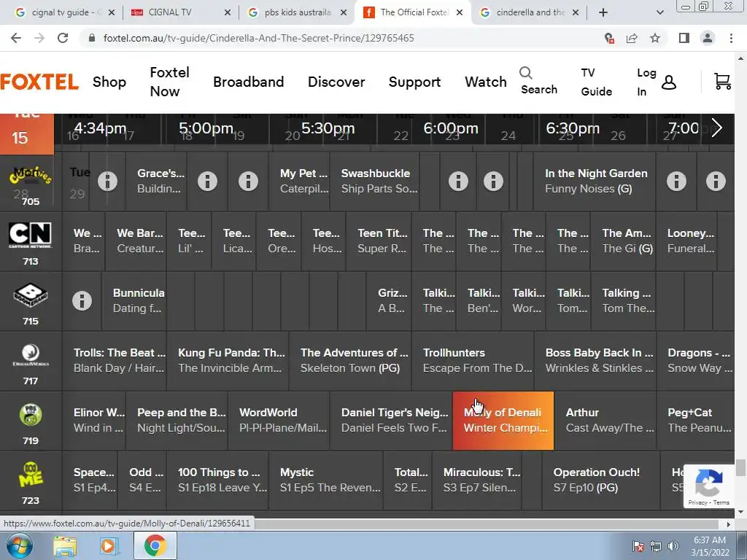Switch to pbs kids australia tab
The width and height of the screenshot is (747, 560).
(x=298, y=12)
